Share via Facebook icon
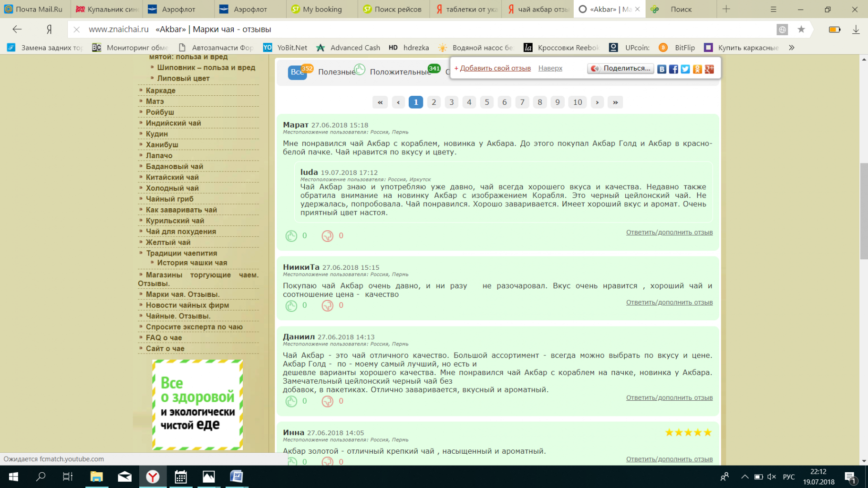868x488 pixels. pyautogui.click(x=673, y=69)
